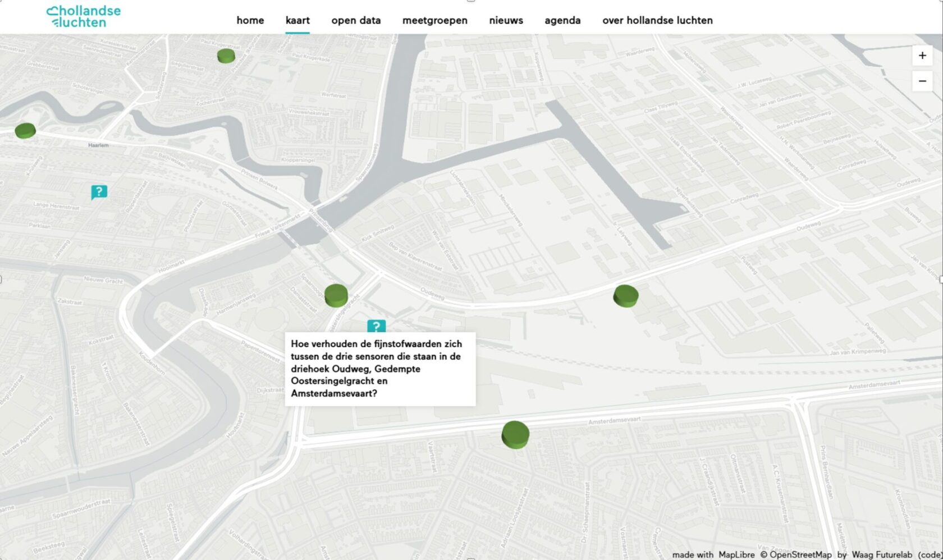The width and height of the screenshot is (943, 560).
Task: Click the Papentorenvest street label
Action: click(x=260, y=351)
